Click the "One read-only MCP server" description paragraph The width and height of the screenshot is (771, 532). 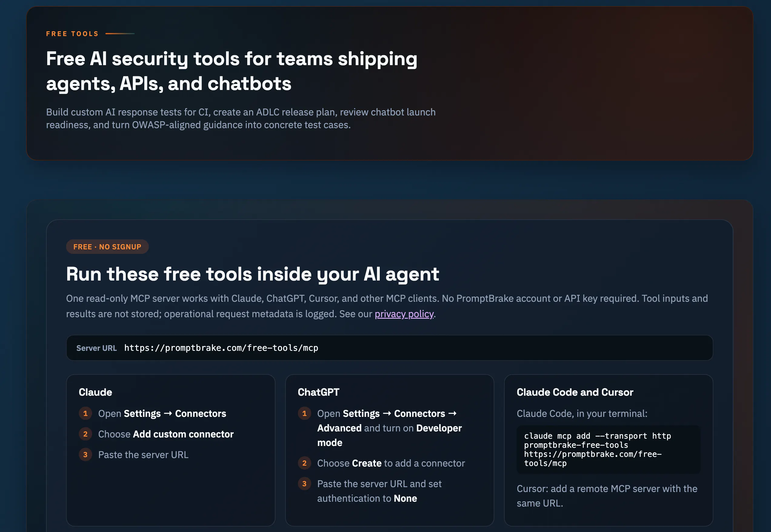pyautogui.click(x=387, y=306)
